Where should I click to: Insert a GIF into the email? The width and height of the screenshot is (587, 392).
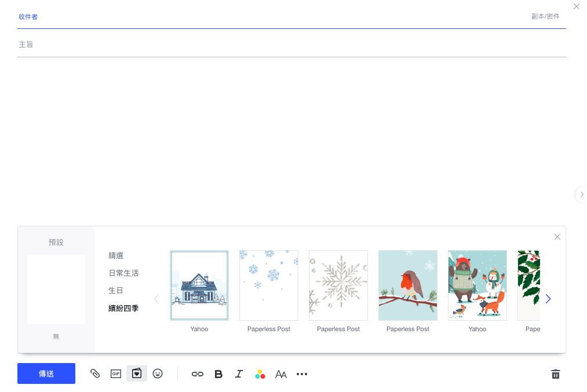[x=116, y=373]
